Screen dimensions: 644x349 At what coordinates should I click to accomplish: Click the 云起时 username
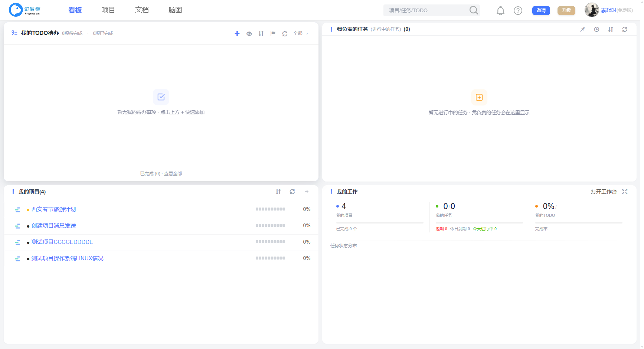coord(608,10)
